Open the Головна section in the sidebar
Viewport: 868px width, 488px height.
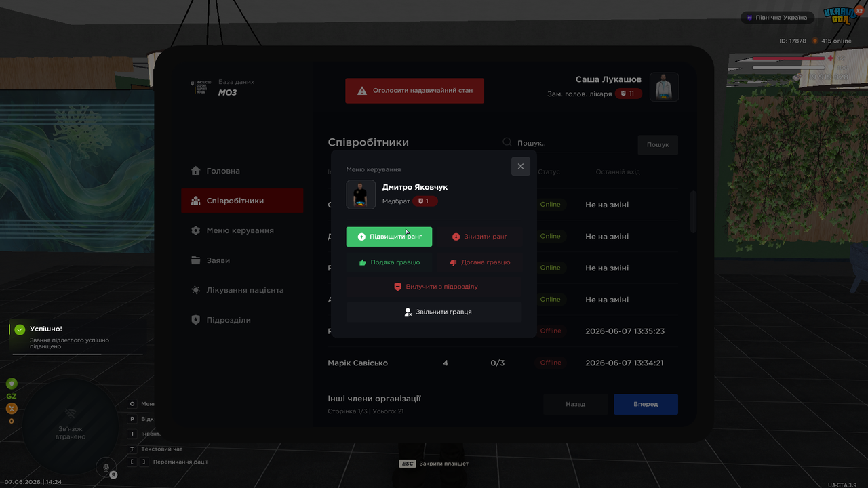[x=242, y=171]
